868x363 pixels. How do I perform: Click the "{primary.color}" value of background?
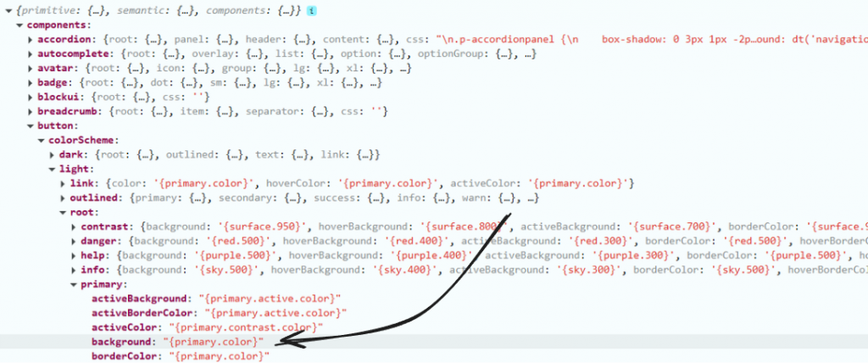(214, 342)
